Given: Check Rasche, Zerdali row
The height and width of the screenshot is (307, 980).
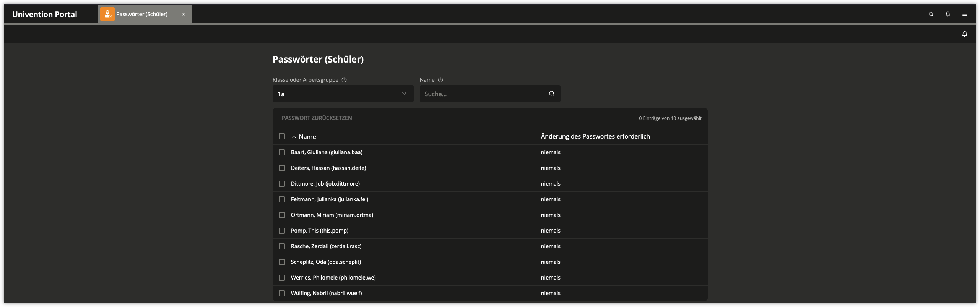Looking at the screenshot, I should point(282,246).
